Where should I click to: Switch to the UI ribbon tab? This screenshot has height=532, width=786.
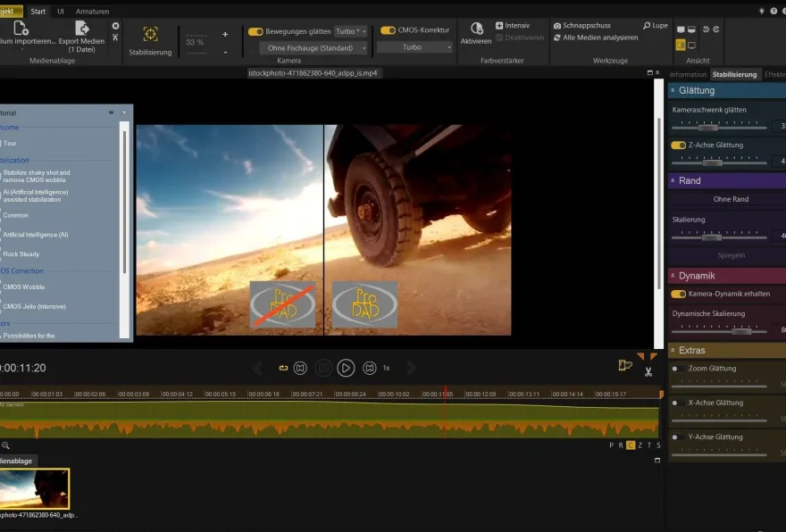tap(61, 11)
